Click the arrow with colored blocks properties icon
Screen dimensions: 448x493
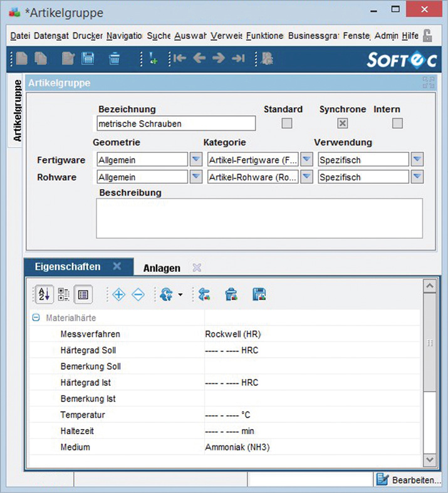pyautogui.click(x=204, y=294)
